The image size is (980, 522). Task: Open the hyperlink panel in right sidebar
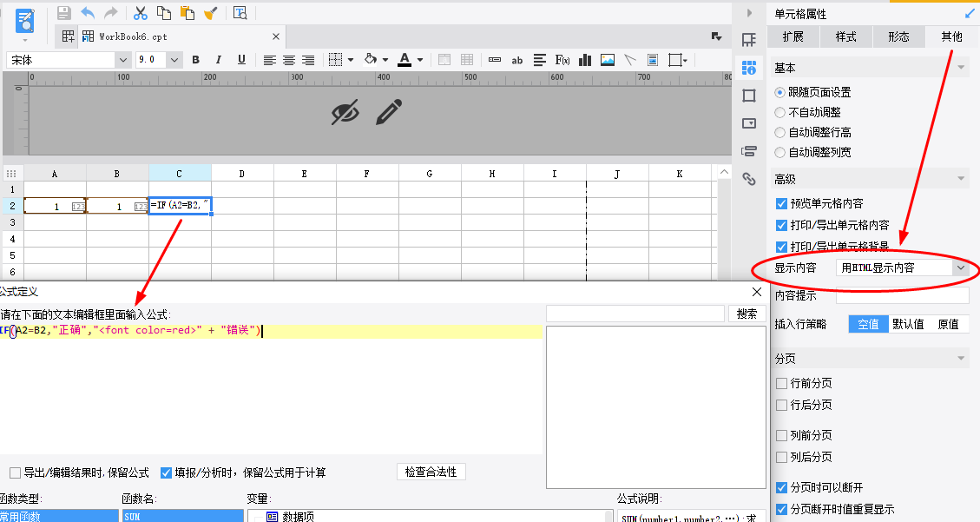click(x=748, y=179)
